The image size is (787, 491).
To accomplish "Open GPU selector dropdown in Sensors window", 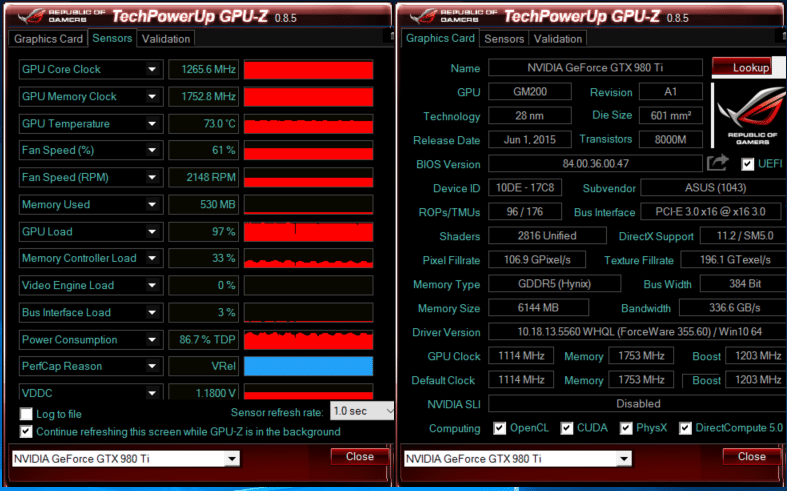I will [x=231, y=458].
